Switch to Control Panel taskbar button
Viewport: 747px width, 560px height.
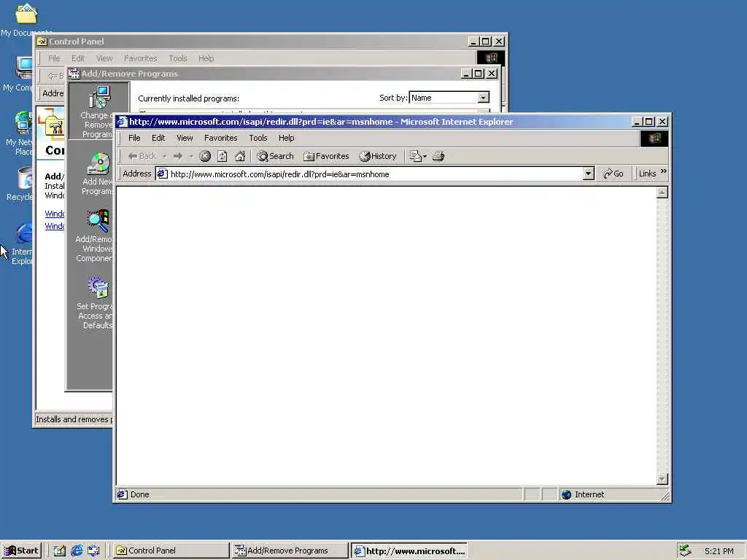(171, 551)
